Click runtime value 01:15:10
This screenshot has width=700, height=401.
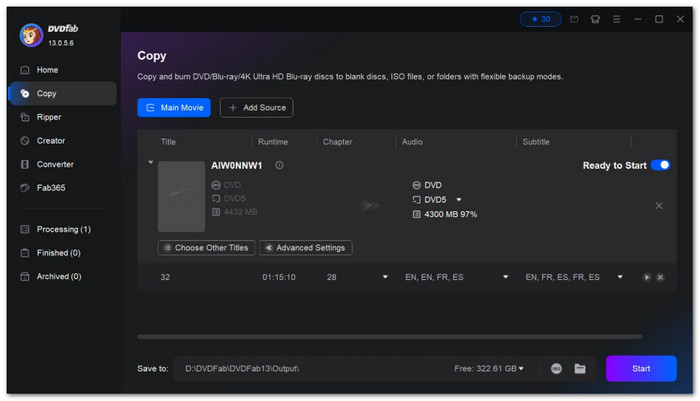[279, 277]
